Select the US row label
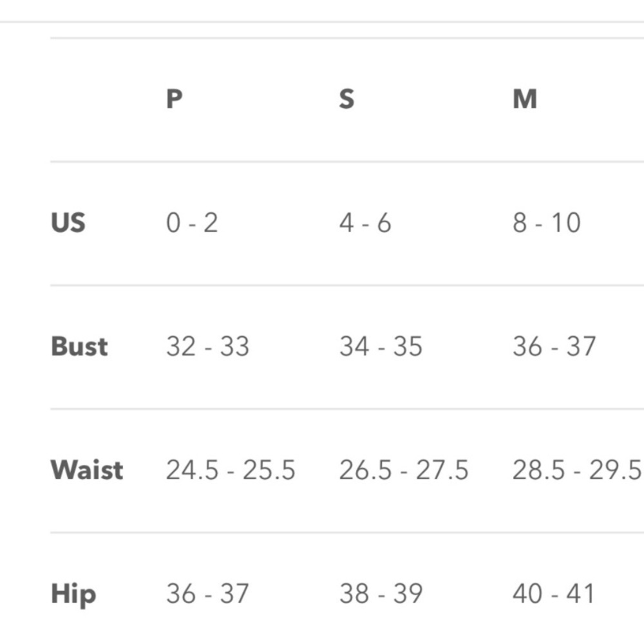The width and height of the screenshot is (644, 644). 68,223
